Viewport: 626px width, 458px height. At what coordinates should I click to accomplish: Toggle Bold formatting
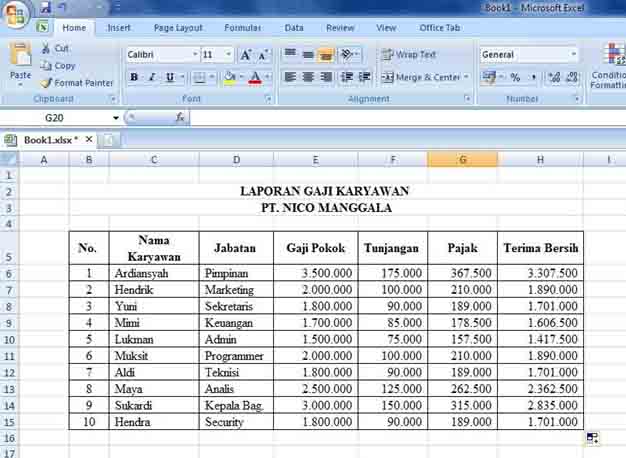pos(134,77)
